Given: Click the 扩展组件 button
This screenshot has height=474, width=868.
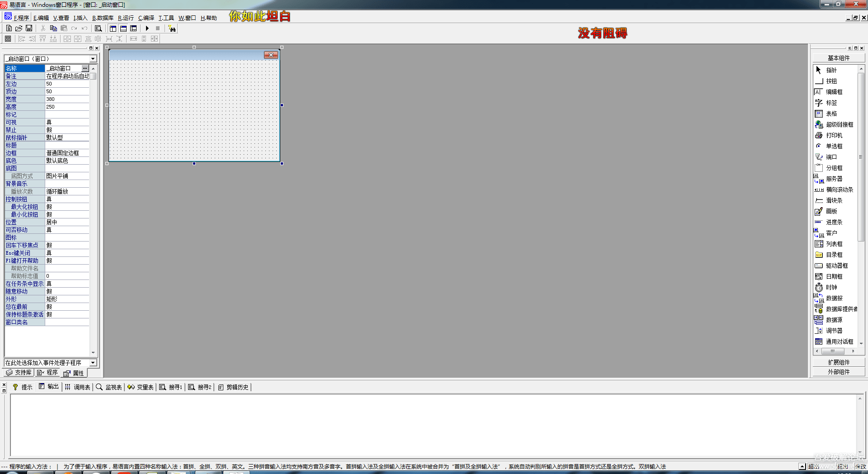Looking at the screenshot, I should pos(838,362).
